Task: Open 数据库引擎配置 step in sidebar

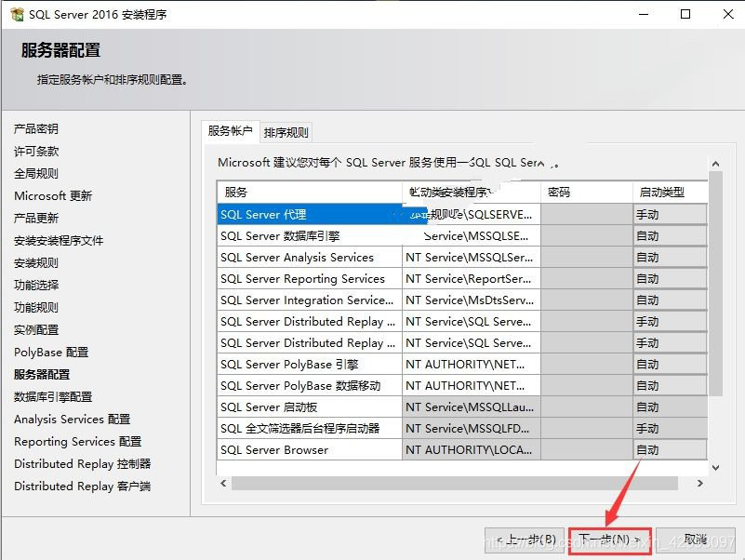Action: [53, 397]
